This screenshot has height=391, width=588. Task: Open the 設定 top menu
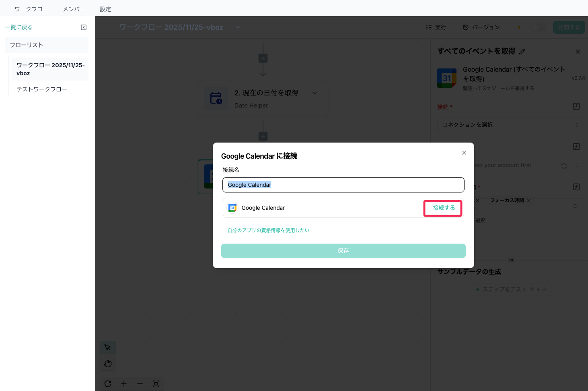tap(105, 9)
